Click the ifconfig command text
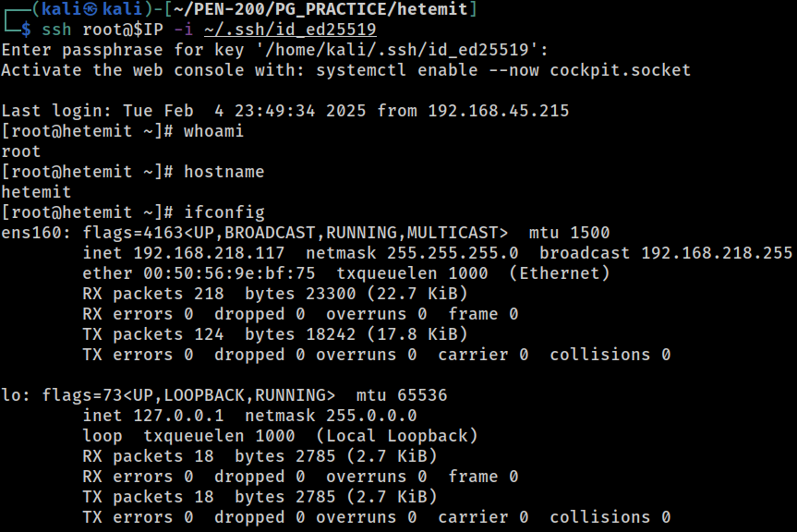Viewport: 797px width, 532px height. [x=224, y=212]
